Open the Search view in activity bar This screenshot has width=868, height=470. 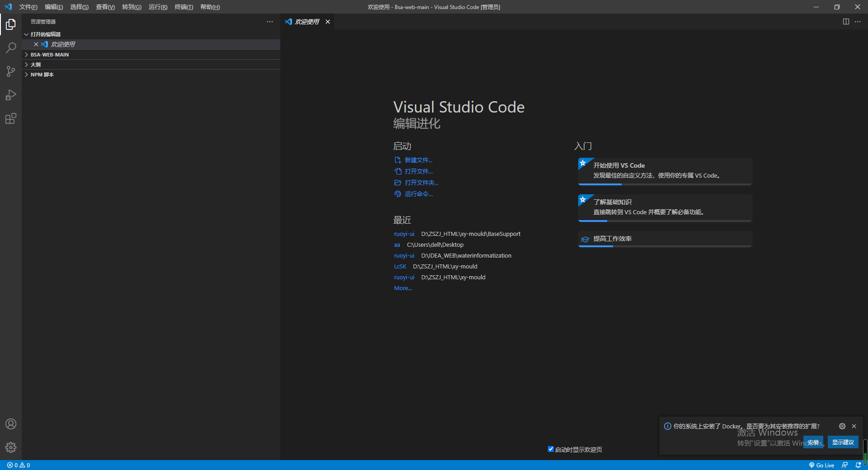point(11,48)
